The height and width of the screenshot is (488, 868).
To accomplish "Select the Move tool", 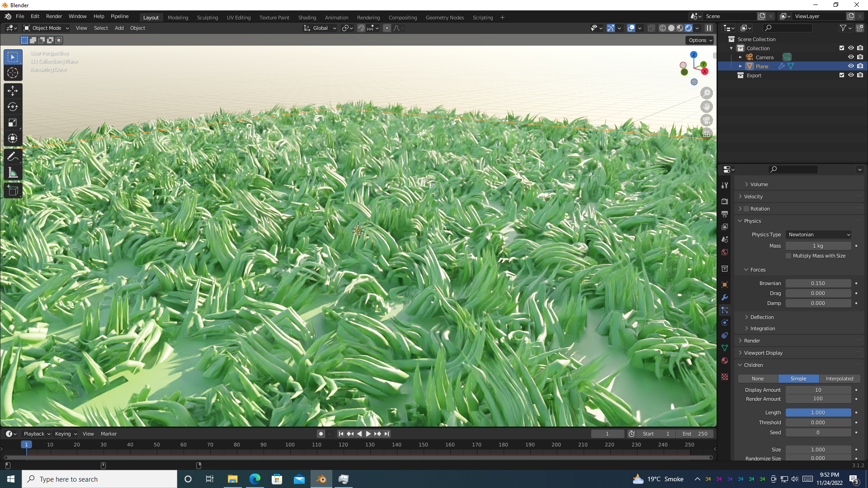I will click(x=13, y=91).
